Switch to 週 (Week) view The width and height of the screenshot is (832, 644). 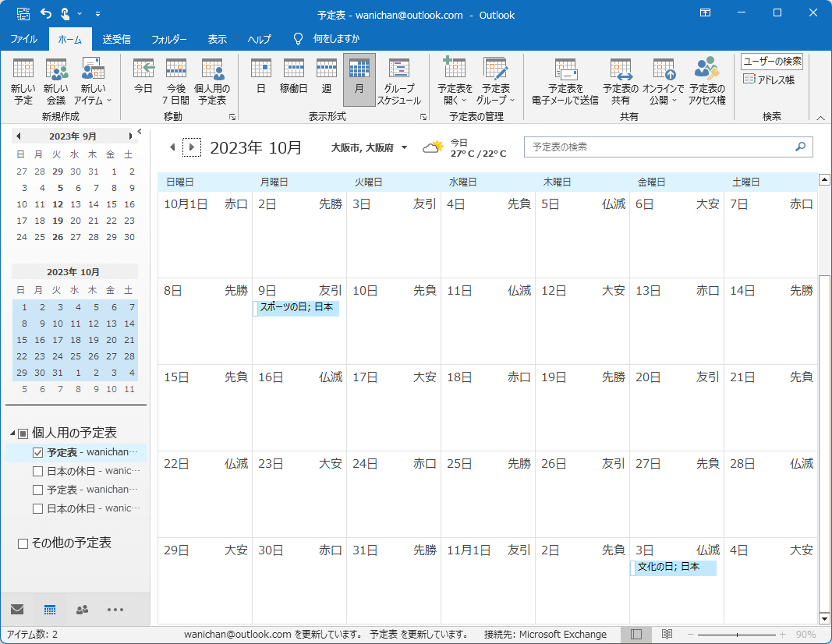(x=326, y=78)
